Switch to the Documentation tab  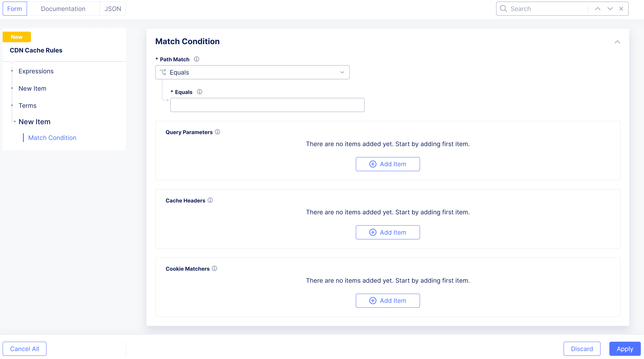(x=63, y=9)
